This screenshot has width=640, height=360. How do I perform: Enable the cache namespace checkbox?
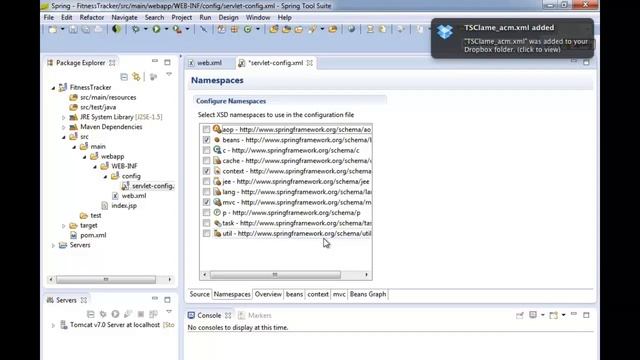tap(207, 161)
